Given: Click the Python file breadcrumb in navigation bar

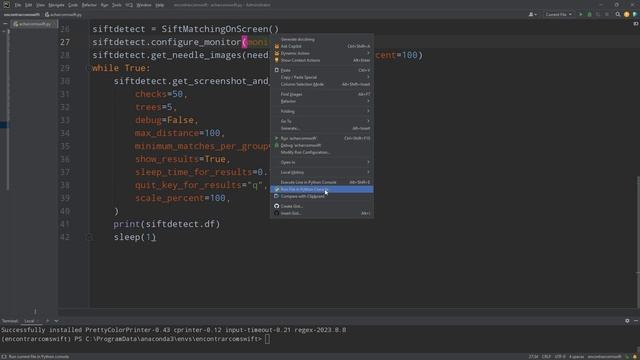Looking at the screenshot, I should tap(63, 15).
